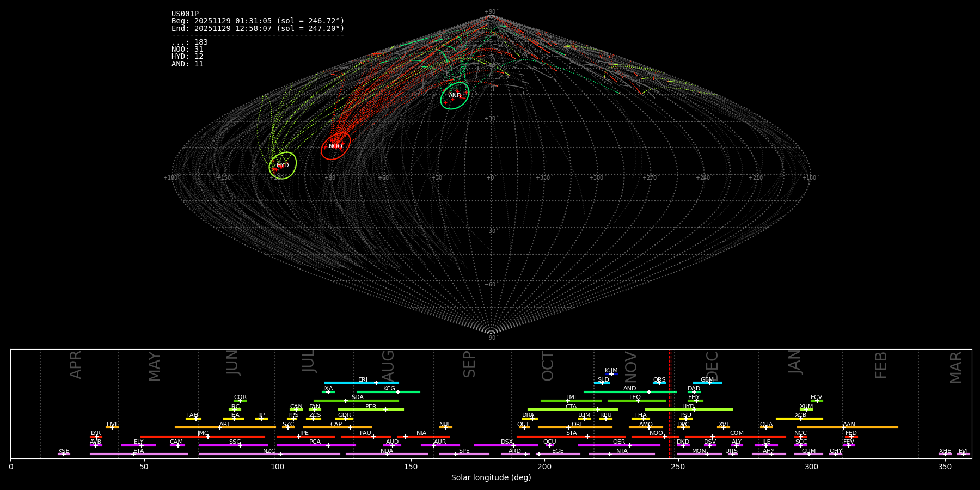Click the peak marker on the PER bar

pyautogui.click(x=385, y=409)
